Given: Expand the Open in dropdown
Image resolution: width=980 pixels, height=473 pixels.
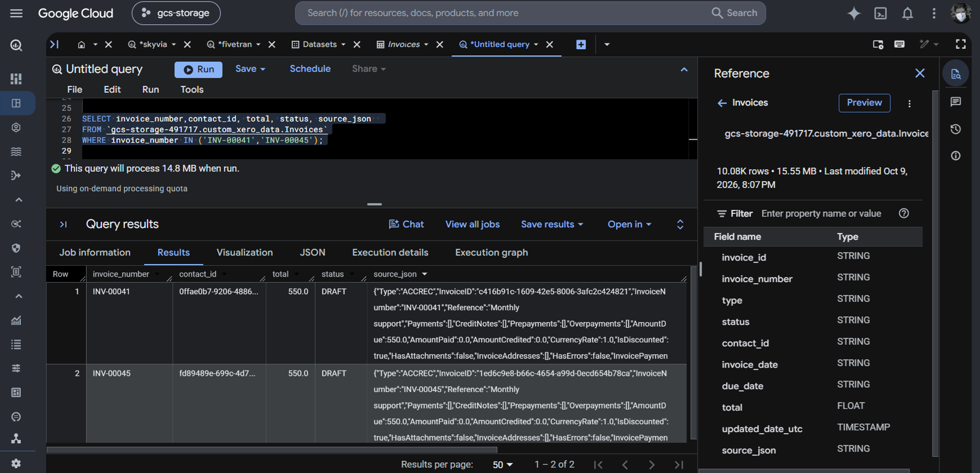Looking at the screenshot, I should 629,224.
